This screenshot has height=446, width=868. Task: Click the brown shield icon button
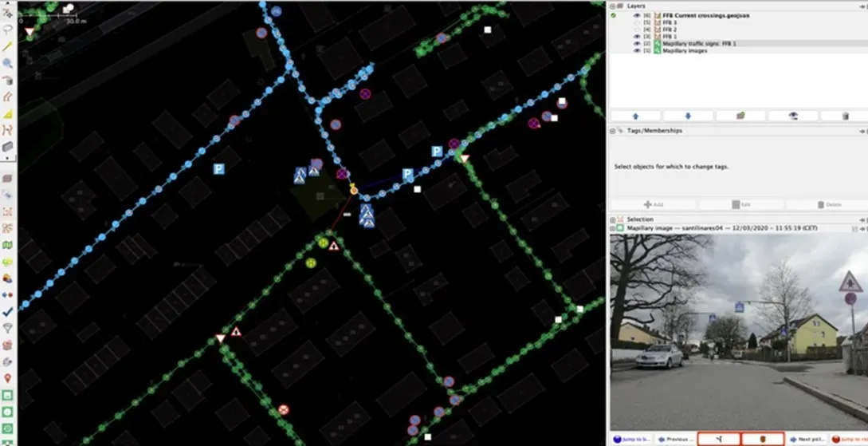762,439
